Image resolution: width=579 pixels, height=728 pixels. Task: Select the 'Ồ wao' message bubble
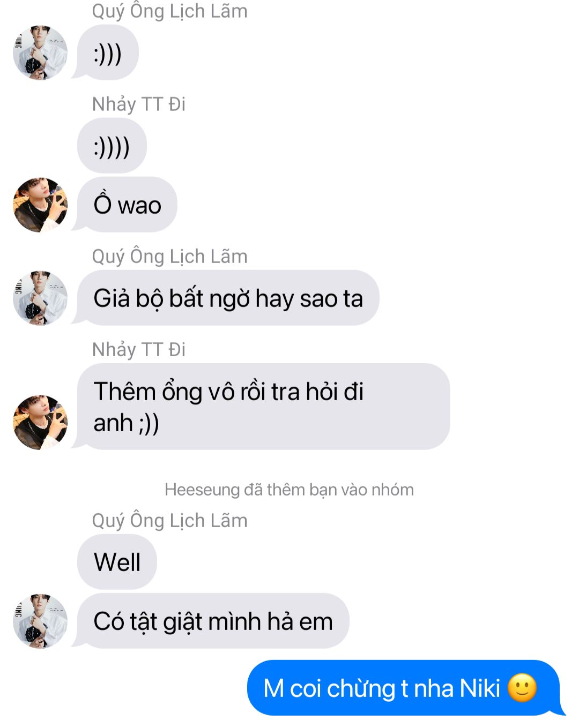(x=127, y=205)
